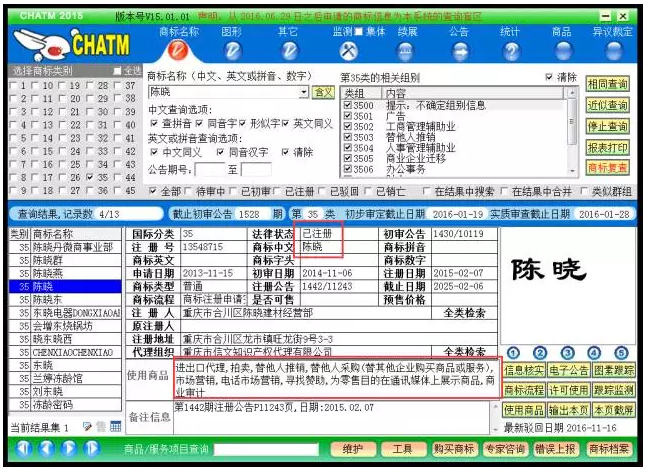Open the 公告 toolbar icon
This screenshot has width=651, height=473.
tap(460, 51)
